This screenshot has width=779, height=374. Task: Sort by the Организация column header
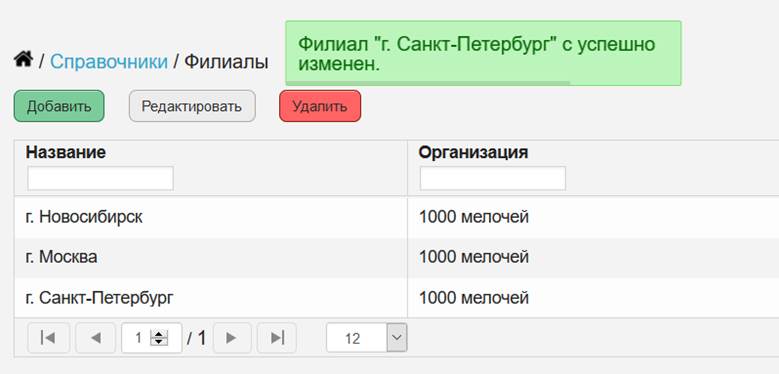click(473, 152)
